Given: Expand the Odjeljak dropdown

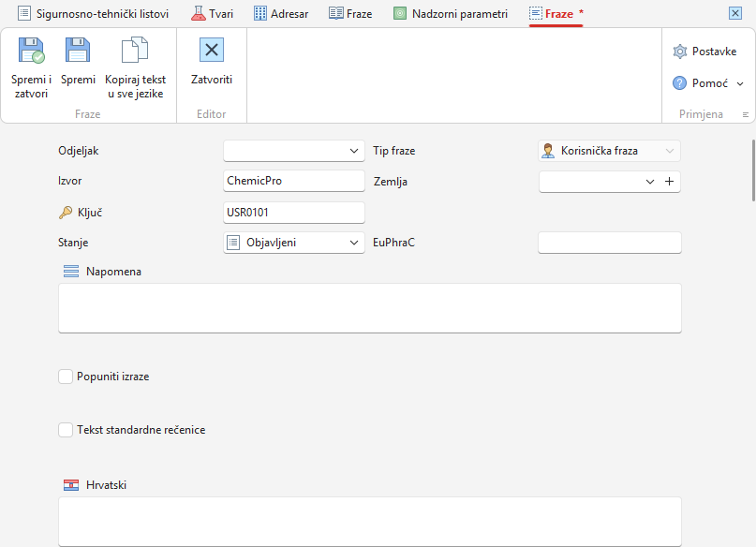Looking at the screenshot, I should click(354, 151).
